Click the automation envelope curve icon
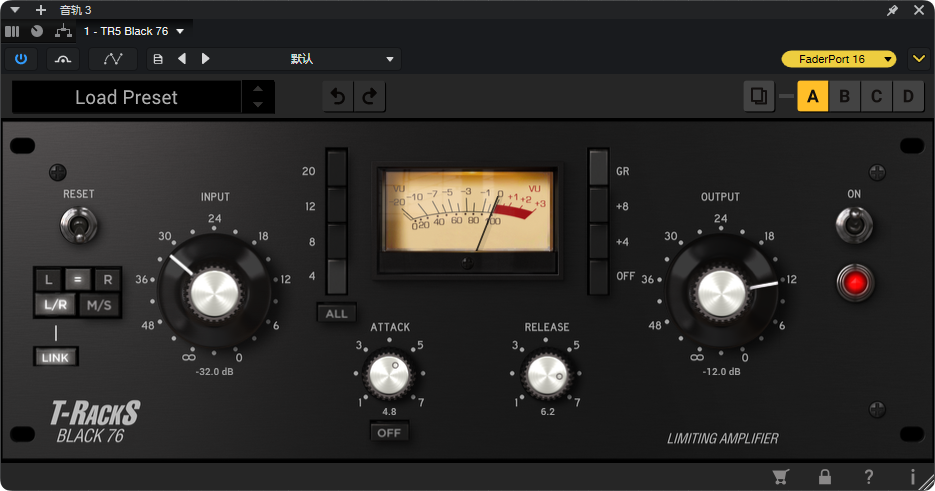Screen dimensions: 935x491 [x=113, y=59]
